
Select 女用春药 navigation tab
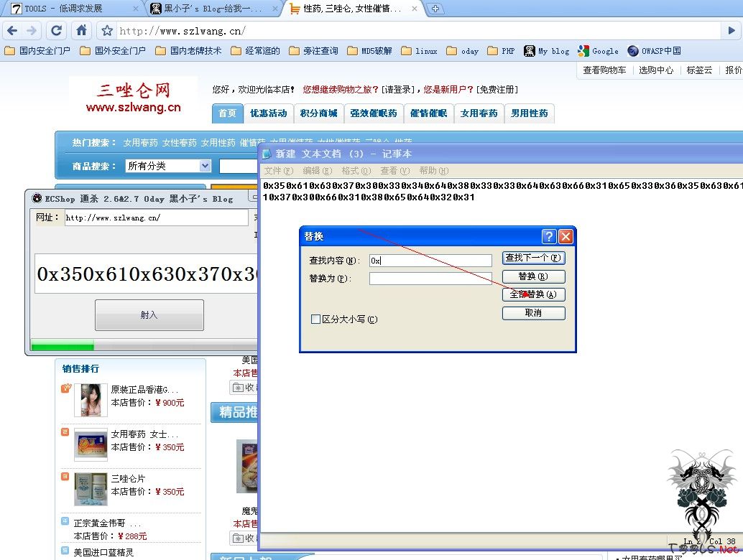[479, 113]
